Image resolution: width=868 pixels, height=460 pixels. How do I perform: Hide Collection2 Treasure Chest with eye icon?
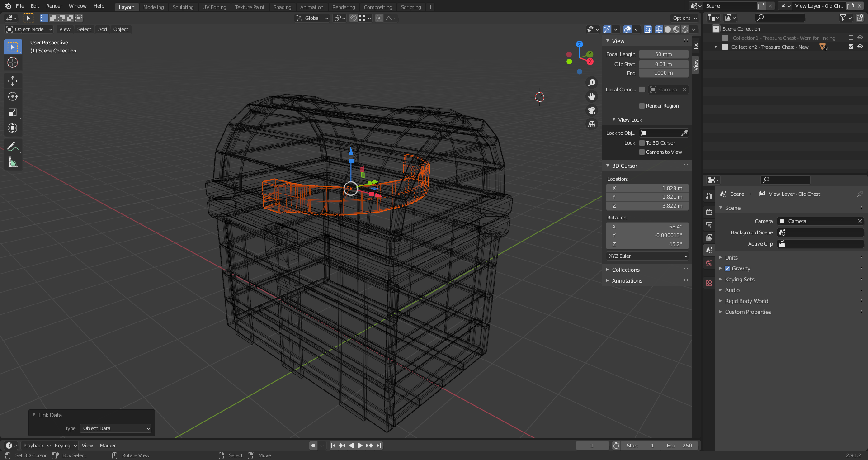click(x=860, y=47)
